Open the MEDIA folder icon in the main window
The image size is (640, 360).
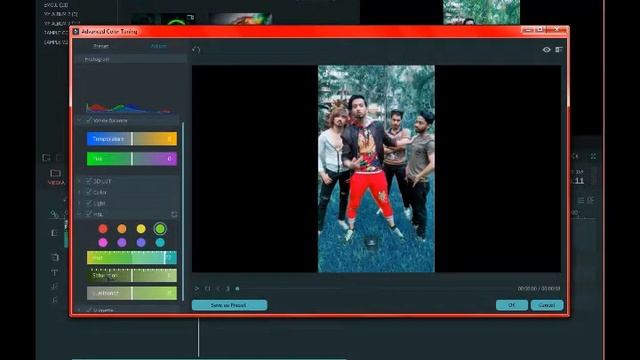56,173
